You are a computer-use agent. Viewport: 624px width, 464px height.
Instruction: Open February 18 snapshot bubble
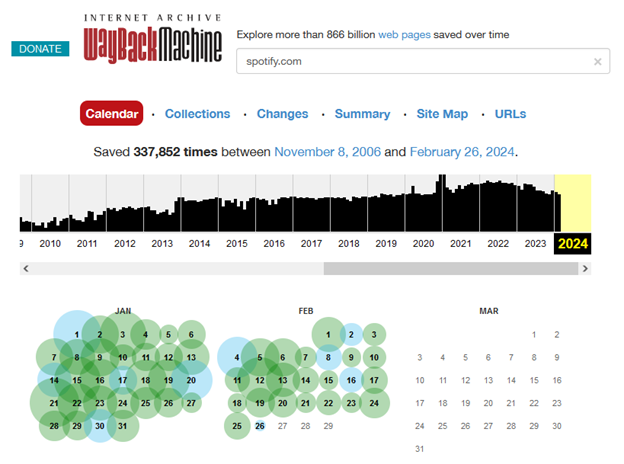tap(237, 403)
